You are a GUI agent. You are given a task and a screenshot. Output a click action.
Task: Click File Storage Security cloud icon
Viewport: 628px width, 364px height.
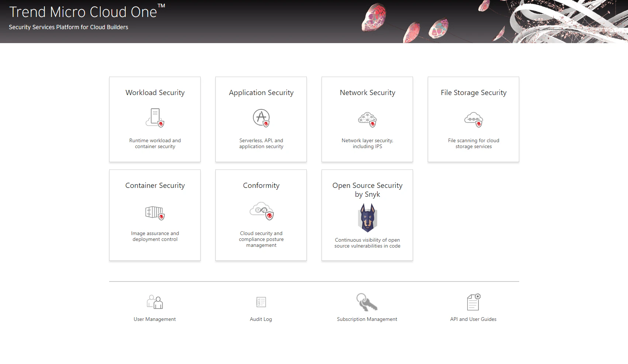coord(473,119)
